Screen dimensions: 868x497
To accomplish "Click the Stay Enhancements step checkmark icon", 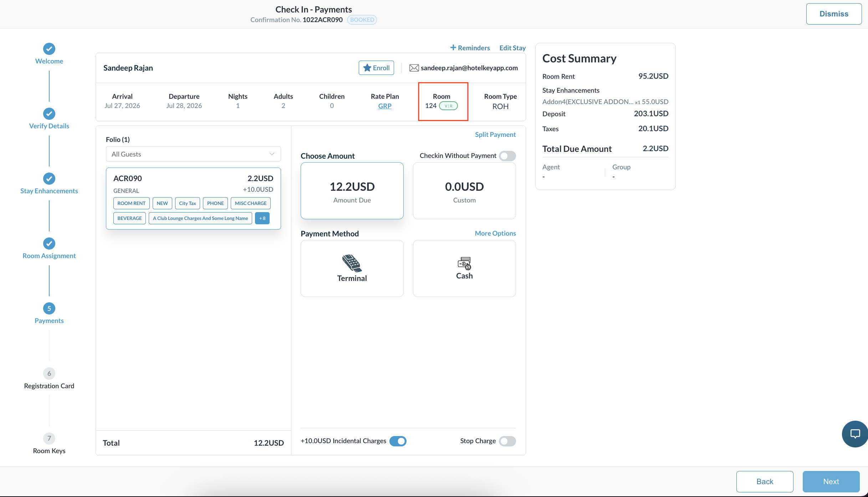I will (x=49, y=179).
